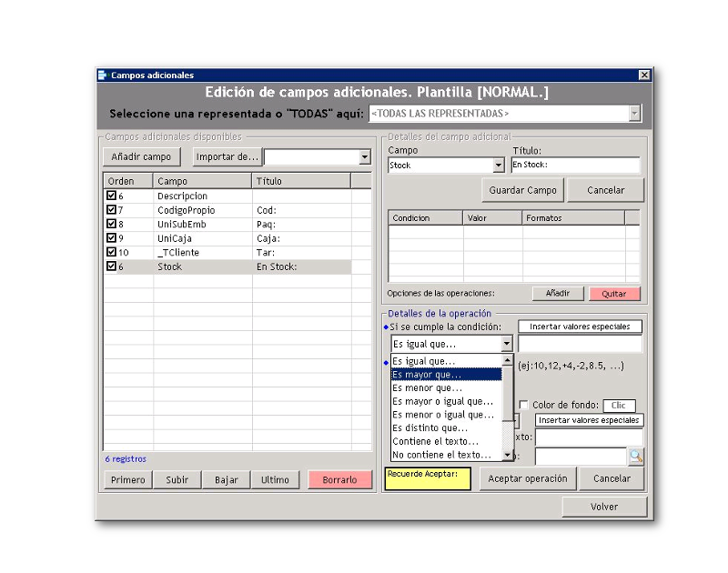Click the text field left of the magnifier
The width and height of the screenshot is (728, 573).
581,456
